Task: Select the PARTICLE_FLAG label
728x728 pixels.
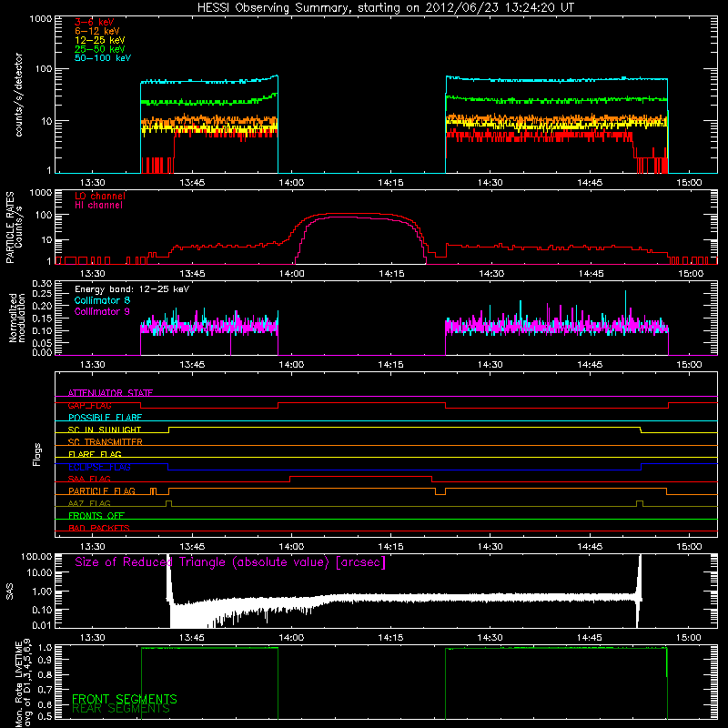Action: (x=102, y=490)
